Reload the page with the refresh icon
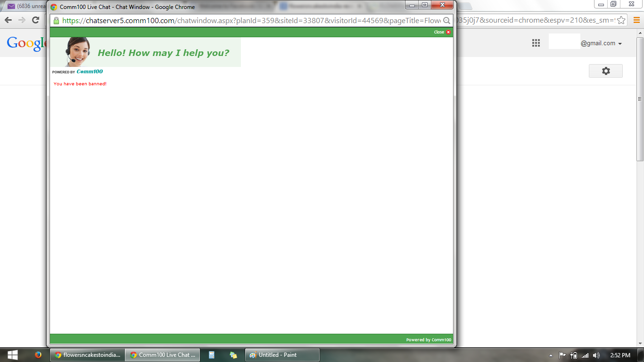The image size is (644, 362). pos(35,20)
